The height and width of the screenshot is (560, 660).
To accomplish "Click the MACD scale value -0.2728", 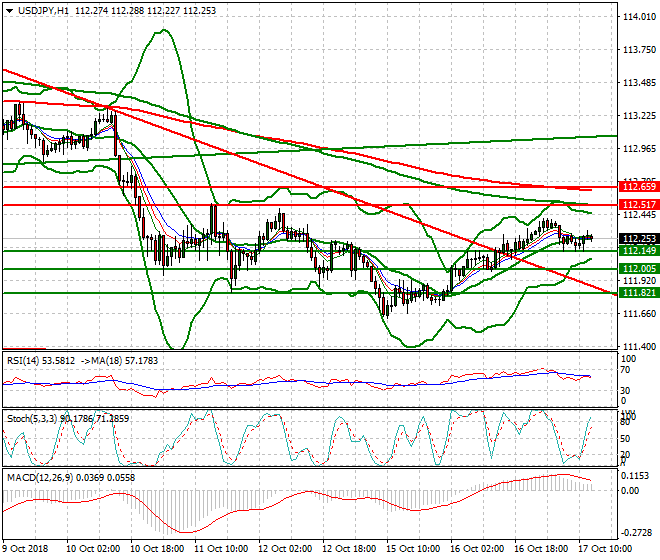I will coord(636,533).
